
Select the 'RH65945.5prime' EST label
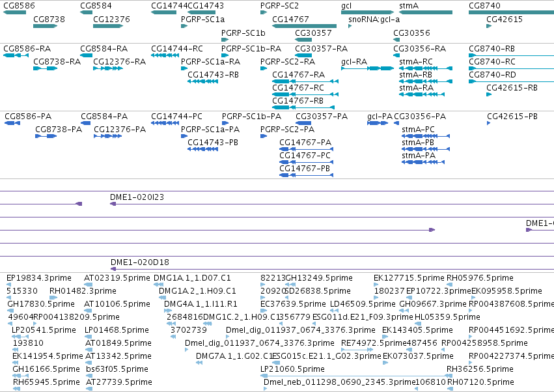click(46, 382)
